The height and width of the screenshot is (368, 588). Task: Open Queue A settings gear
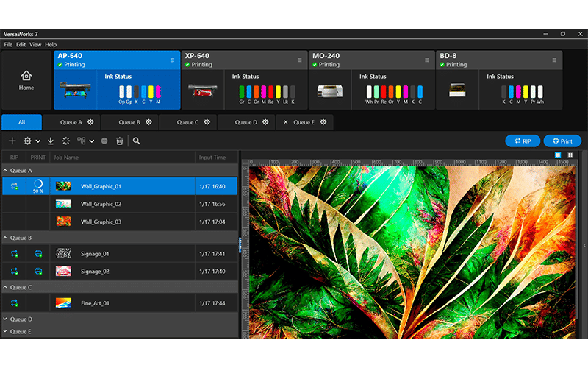(x=90, y=122)
